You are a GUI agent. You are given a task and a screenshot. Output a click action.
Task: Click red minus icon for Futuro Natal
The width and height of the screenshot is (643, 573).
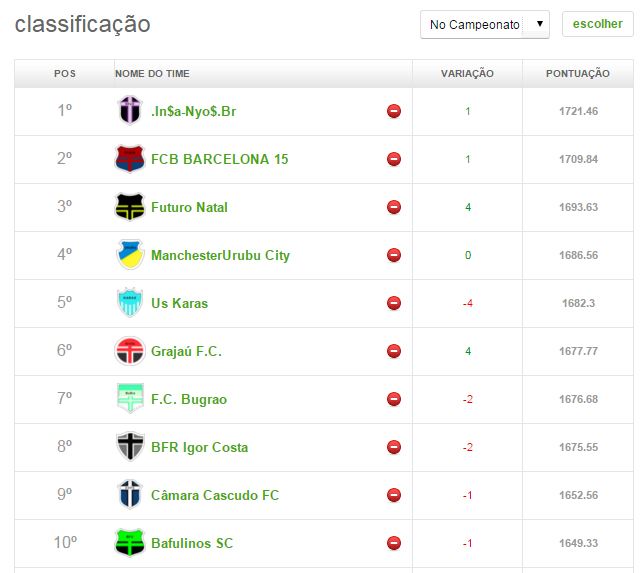tap(394, 207)
